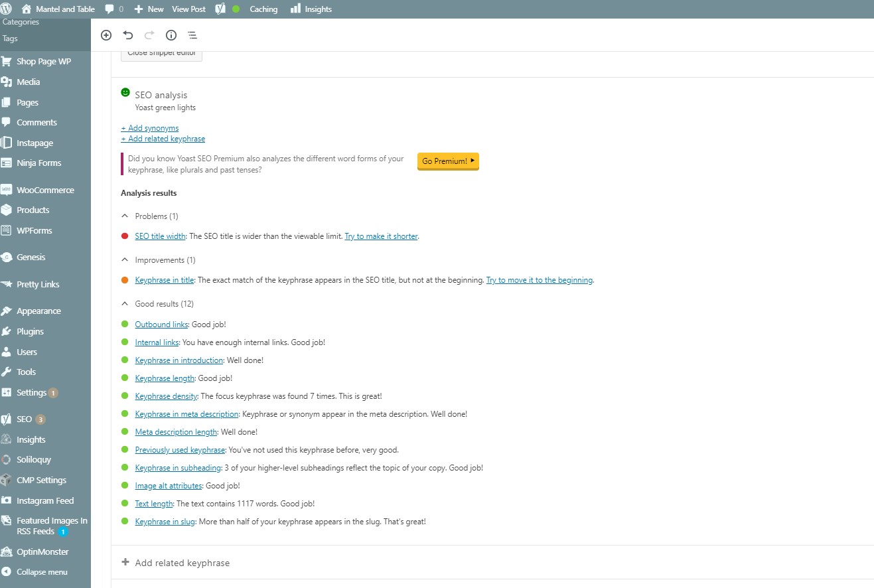This screenshot has width=874, height=588.
Task: Open Image alt attributes link
Action: (x=168, y=486)
